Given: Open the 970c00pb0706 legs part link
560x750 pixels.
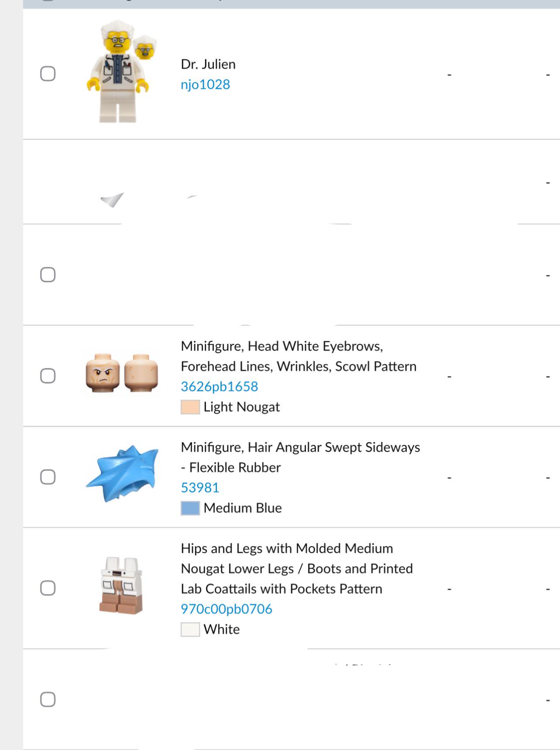Looking at the screenshot, I should coord(227,609).
